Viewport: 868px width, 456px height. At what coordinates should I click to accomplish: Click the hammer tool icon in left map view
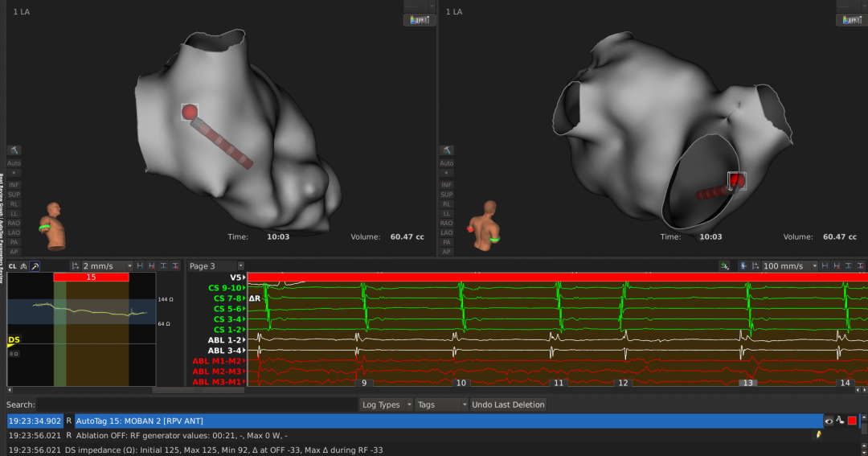click(14, 150)
